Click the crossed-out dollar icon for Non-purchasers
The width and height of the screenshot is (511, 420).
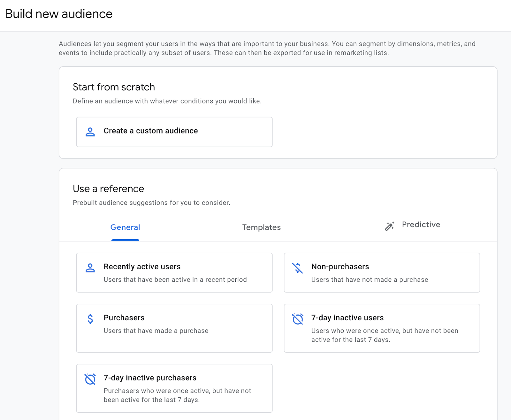[298, 268]
